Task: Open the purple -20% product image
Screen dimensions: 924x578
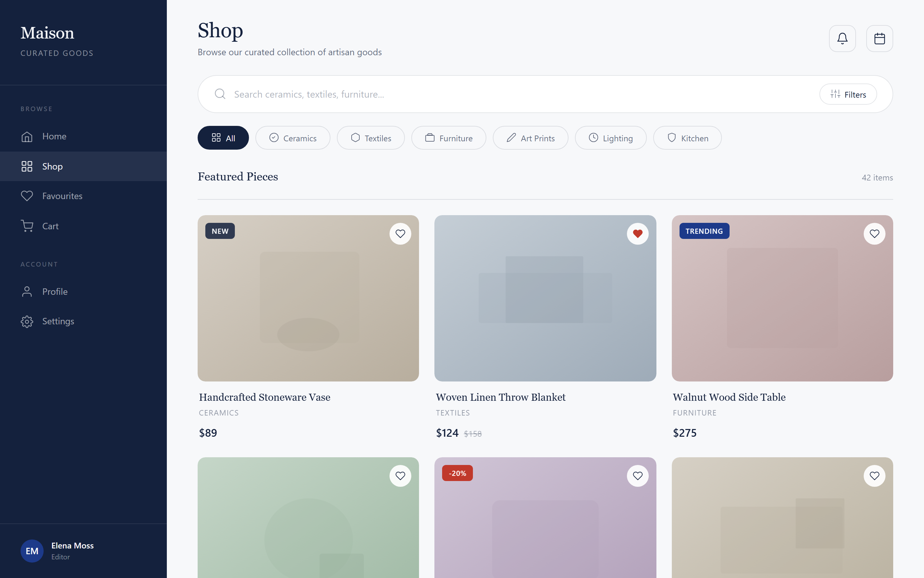Action: click(x=545, y=518)
